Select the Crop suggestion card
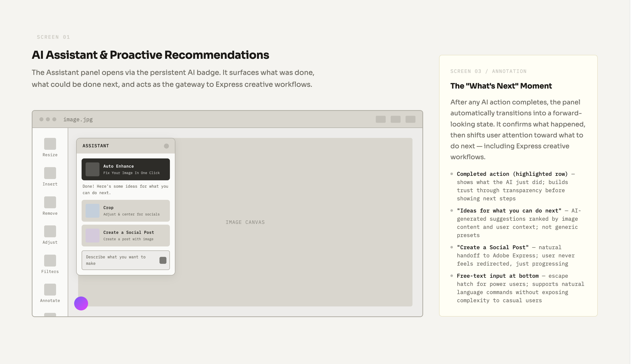Viewport: 631px width, 364px height. [126, 211]
